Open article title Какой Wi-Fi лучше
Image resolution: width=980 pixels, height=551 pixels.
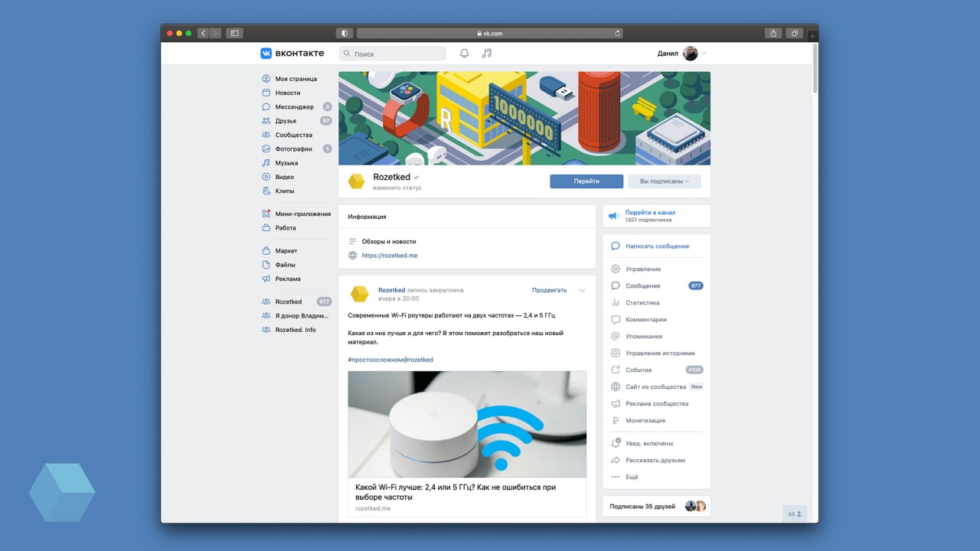coord(456,492)
